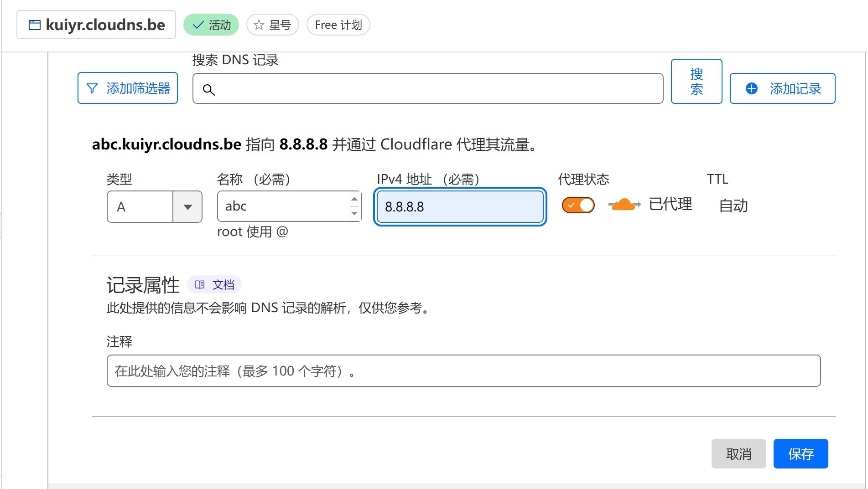Click the name field up arrow
Image resolution: width=868 pixels, height=489 pixels.
354,199
